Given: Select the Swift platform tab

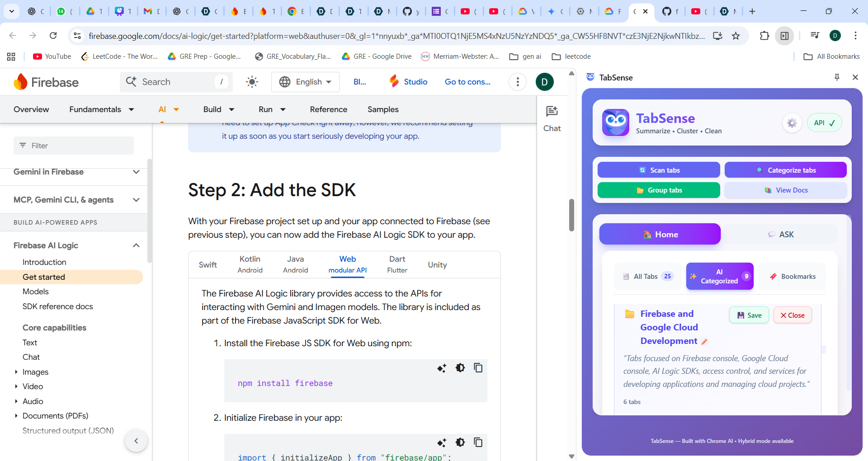Looking at the screenshot, I should (208, 265).
